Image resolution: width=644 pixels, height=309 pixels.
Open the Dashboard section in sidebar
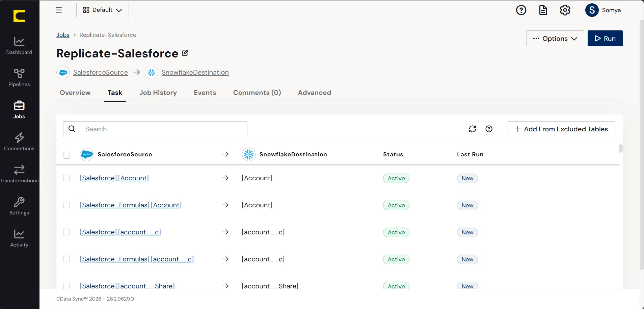click(x=19, y=46)
